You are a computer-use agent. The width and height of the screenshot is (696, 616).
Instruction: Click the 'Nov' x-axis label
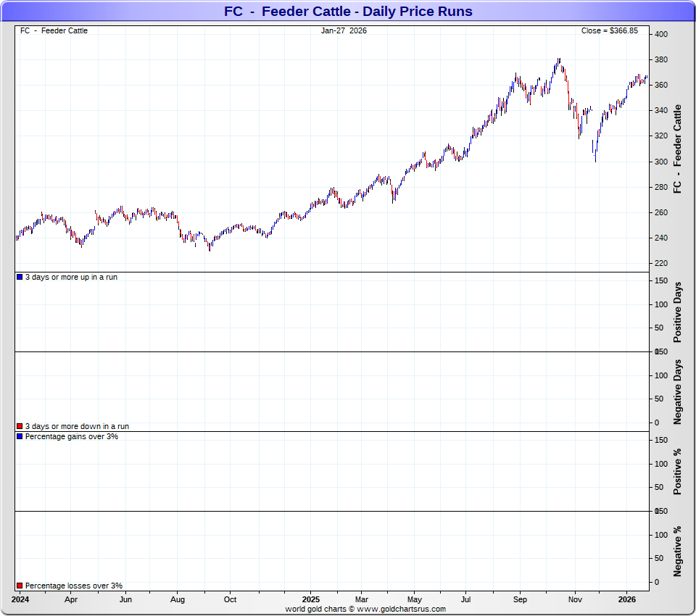575,599
